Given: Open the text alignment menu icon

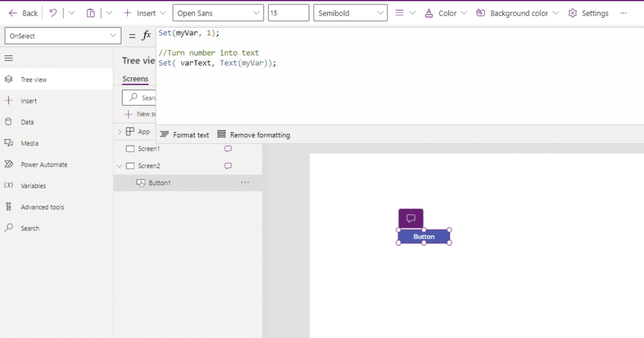Looking at the screenshot, I should [x=399, y=13].
